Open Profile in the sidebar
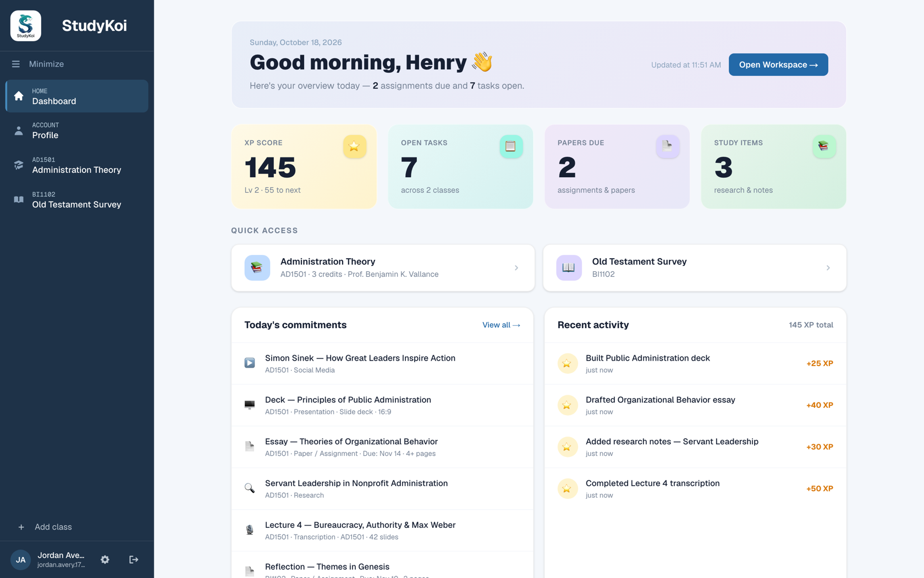 (x=77, y=130)
